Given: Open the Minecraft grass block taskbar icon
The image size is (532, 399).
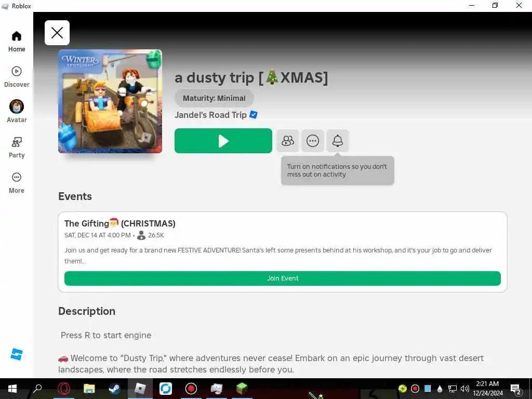Looking at the screenshot, I should (242, 389).
